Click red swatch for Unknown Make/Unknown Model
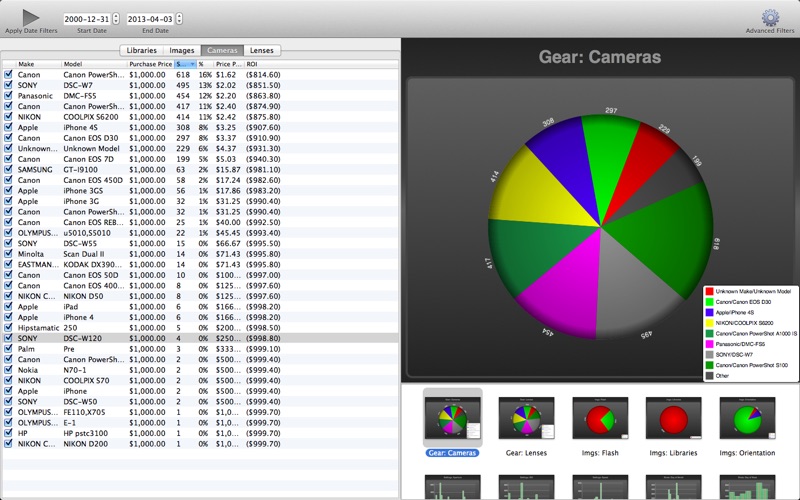 click(x=709, y=291)
